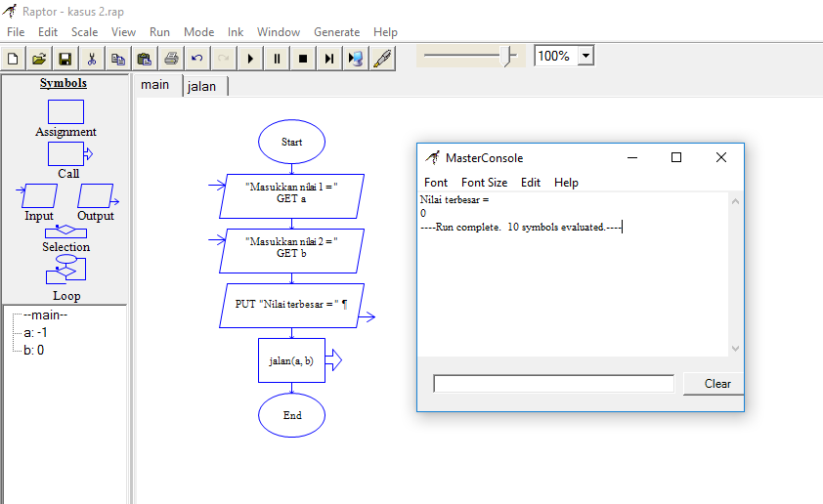Screen dimensions: 823x504
Task: Open Font Size menu in MasterConsole
Action: click(484, 183)
